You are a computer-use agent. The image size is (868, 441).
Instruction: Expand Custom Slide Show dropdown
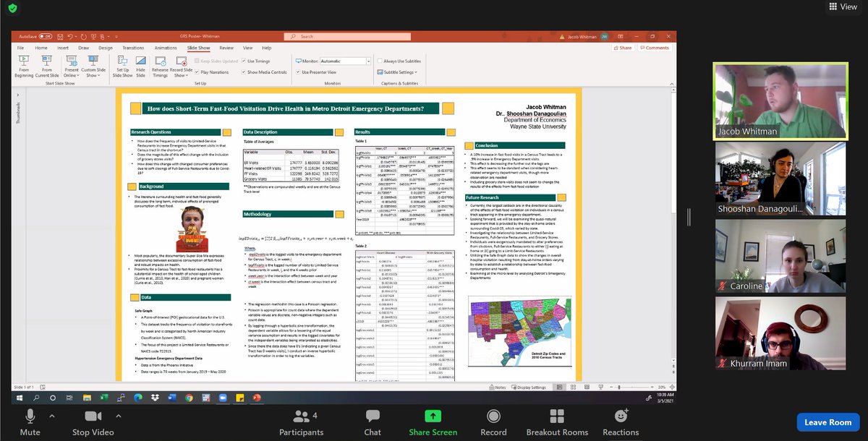click(93, 74)
